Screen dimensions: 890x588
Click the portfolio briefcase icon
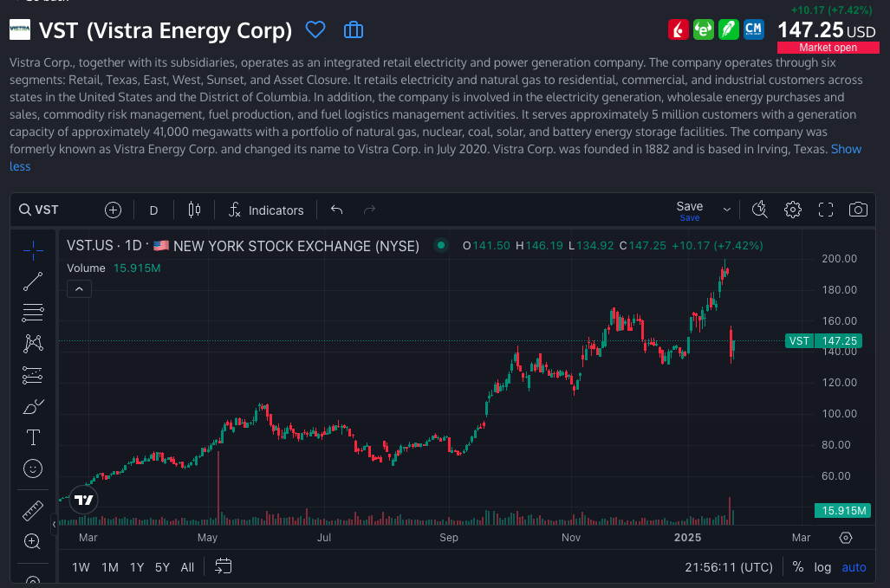353,29
